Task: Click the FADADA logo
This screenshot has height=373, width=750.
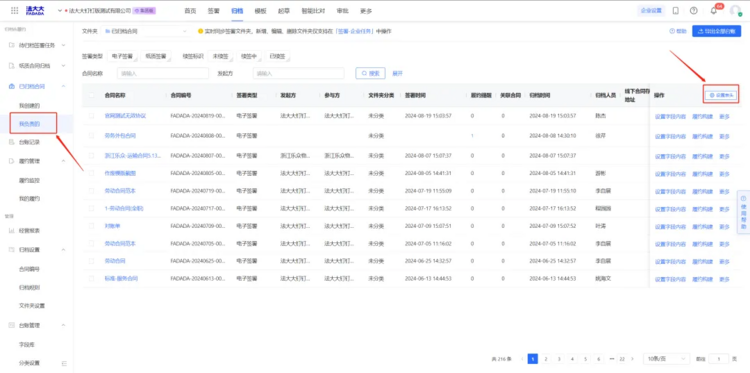Action: pos(35,11)
